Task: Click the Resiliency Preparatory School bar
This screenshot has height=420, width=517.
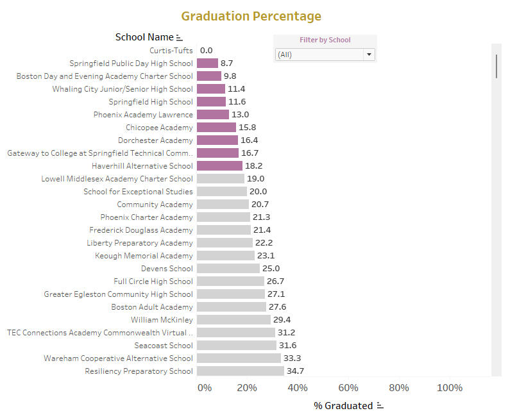Action: click(240, 371)
